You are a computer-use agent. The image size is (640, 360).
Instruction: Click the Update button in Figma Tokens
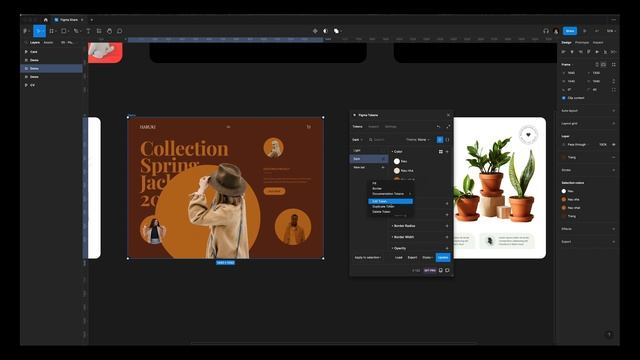[443, 258]
